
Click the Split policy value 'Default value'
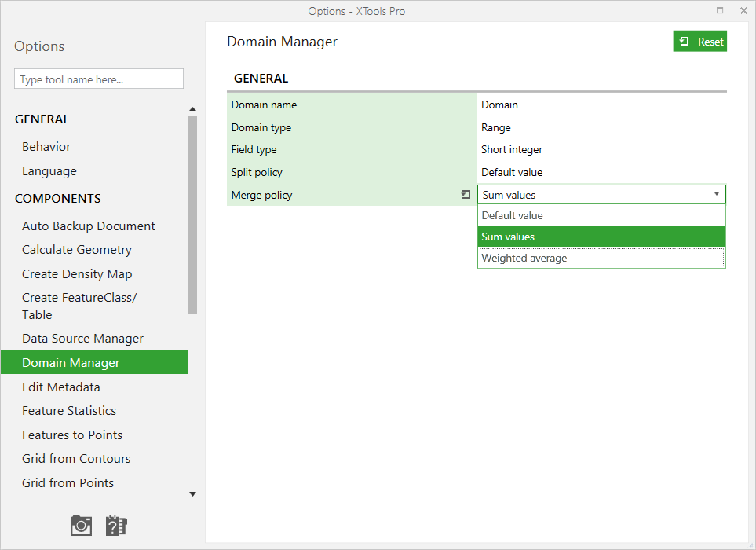[x=512, y=172]
